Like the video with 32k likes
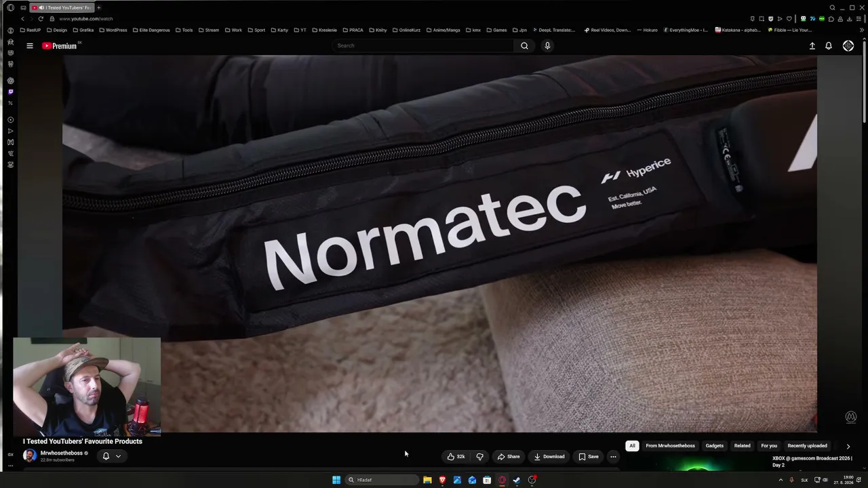The height and width of the screenshot is (488, 868). pos(456,457)
